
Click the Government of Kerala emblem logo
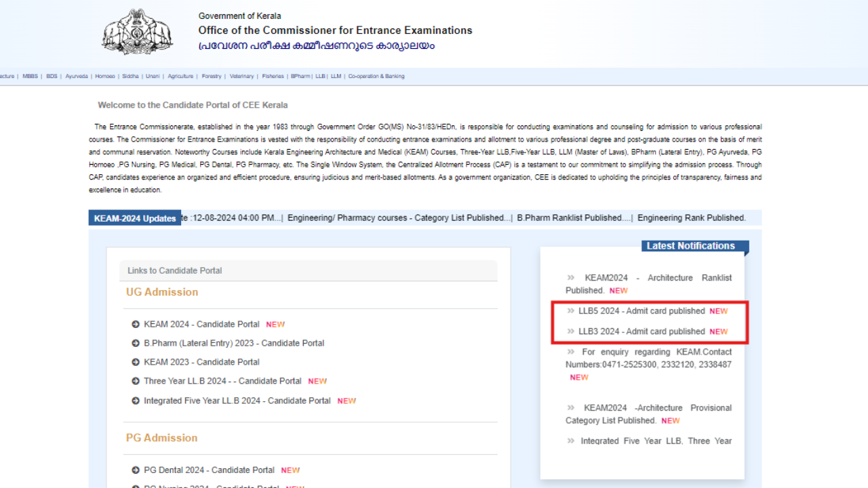[x=137, y=33]
